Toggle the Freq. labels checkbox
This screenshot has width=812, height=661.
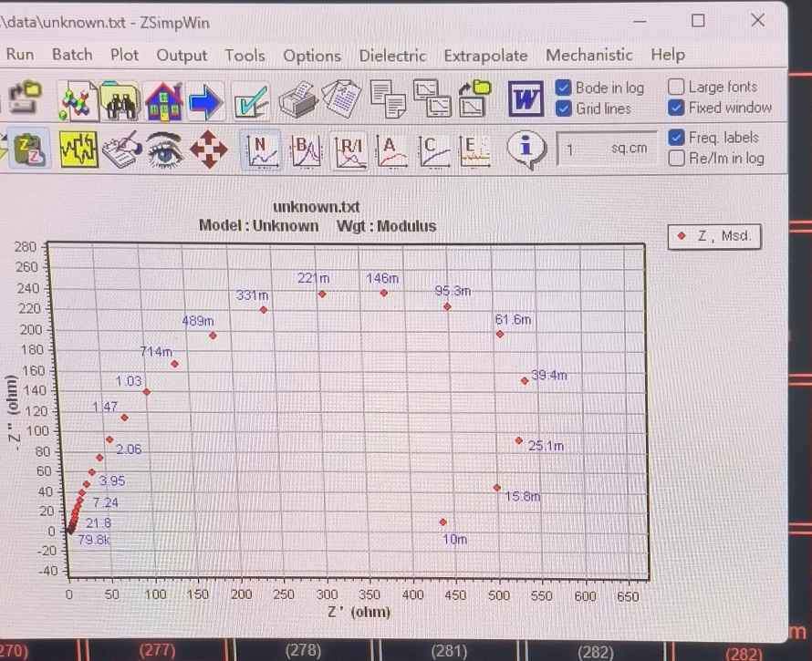[676, 137]
